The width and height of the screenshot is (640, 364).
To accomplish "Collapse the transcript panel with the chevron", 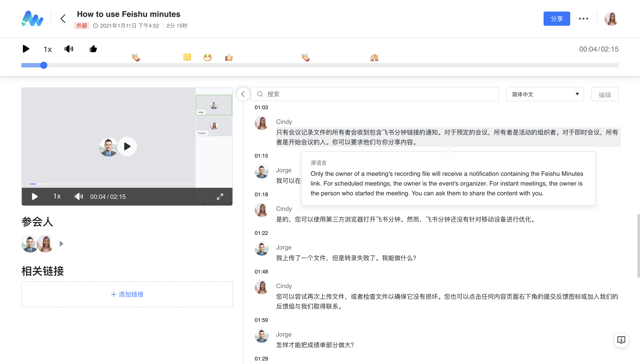I will click(243, 94).
